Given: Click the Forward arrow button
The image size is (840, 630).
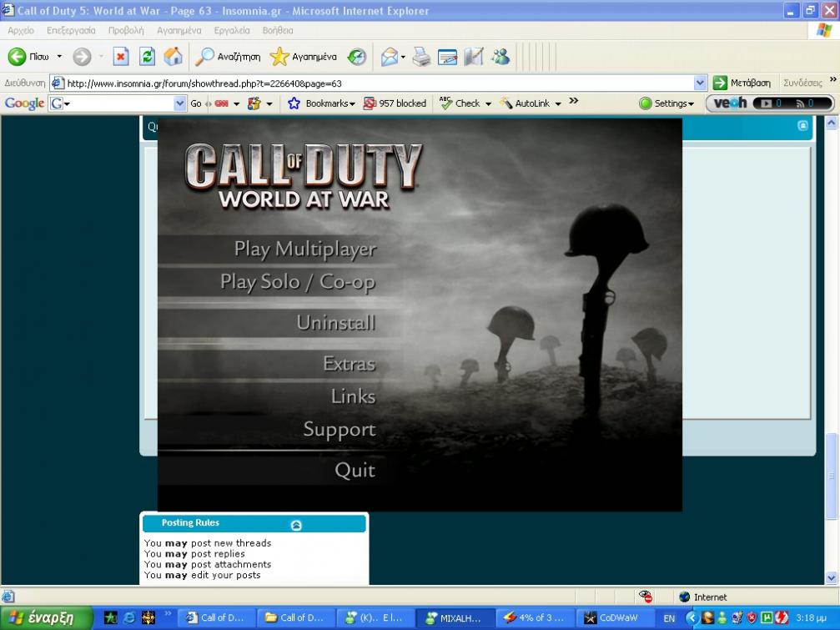Looking at the screenshot, I should pyautogui.click(x=82, y=56).
